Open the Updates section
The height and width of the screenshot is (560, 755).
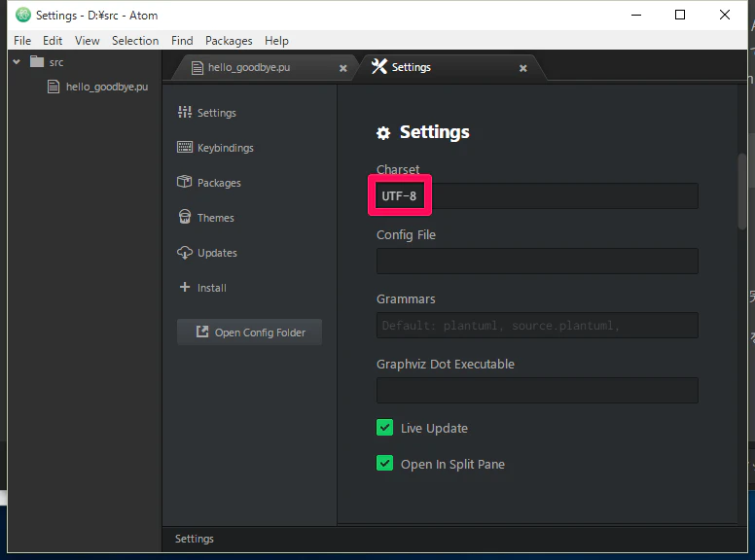tap(207, 253)
